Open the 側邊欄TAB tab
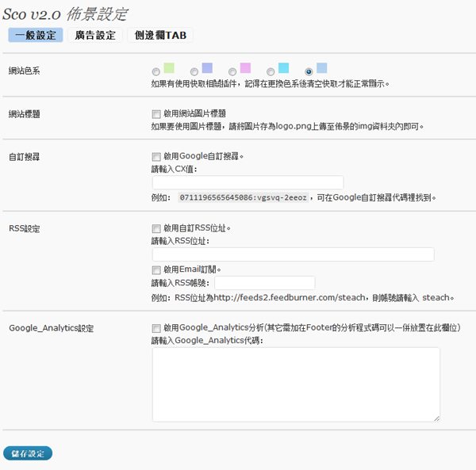Viewport: 476px width, 470px height. pyautogui.click(x=159, y=36)
